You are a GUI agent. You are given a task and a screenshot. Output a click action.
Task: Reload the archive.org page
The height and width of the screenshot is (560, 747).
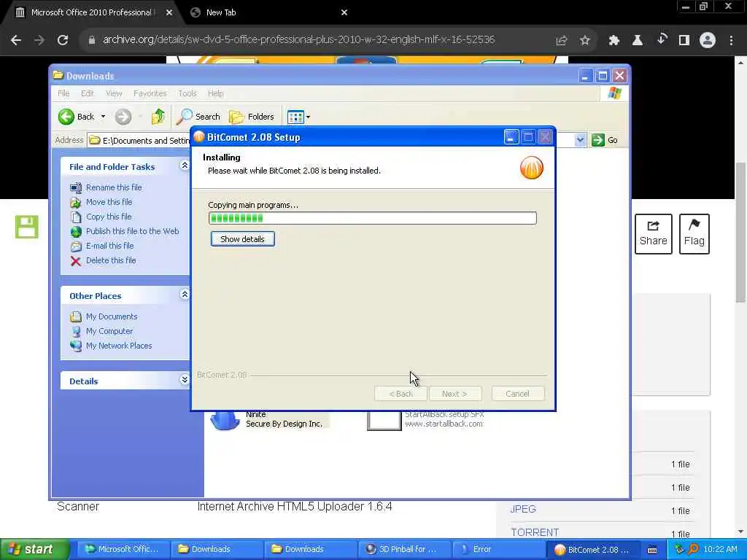pyautogui.click(x=63, y=40)
